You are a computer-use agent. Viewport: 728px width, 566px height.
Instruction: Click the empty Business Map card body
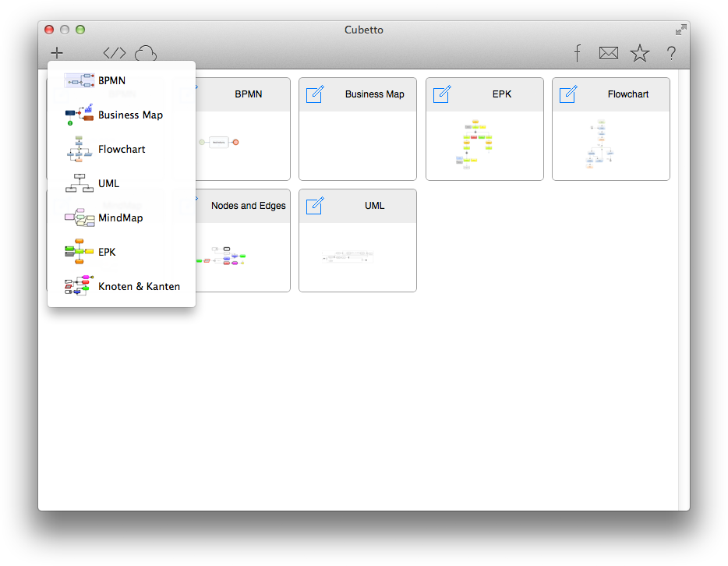(358, 145)
